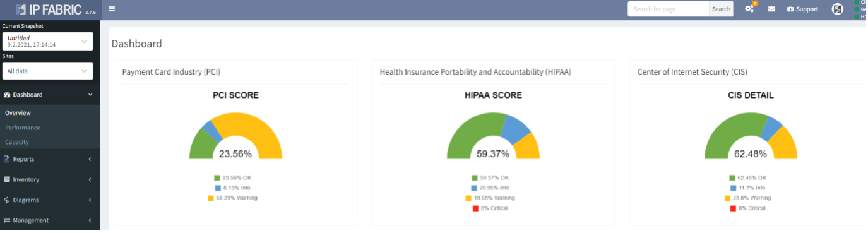This screenshot has width=868, height=233.
Task: Click the 'HIPAA SCORE' chart heading
Action: point(493,95)
